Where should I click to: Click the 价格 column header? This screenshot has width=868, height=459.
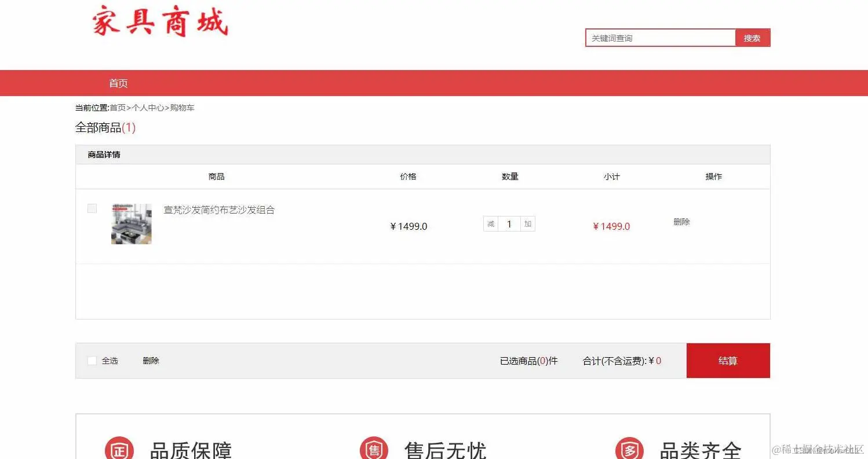tap(408, 177)
